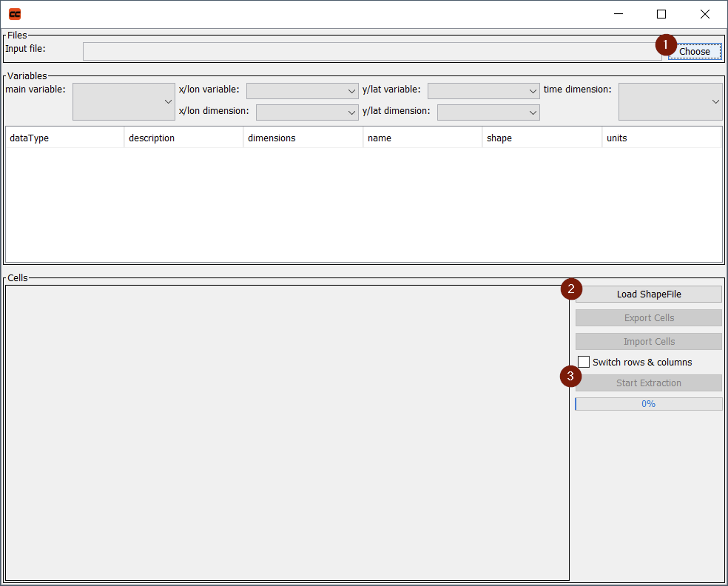Enable Switch rows & columns checkbox
This screenshot has height=586, width=728.
pos(583,362)
